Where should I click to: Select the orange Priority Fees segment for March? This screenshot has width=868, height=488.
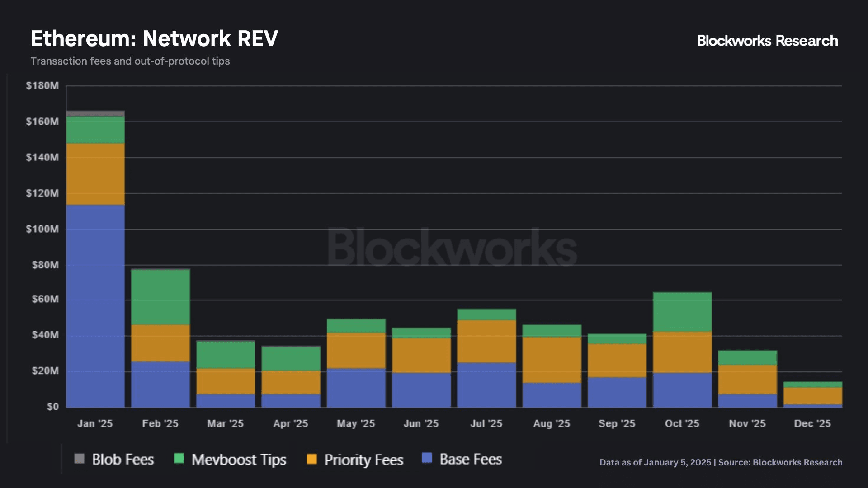tap(226, 381)
